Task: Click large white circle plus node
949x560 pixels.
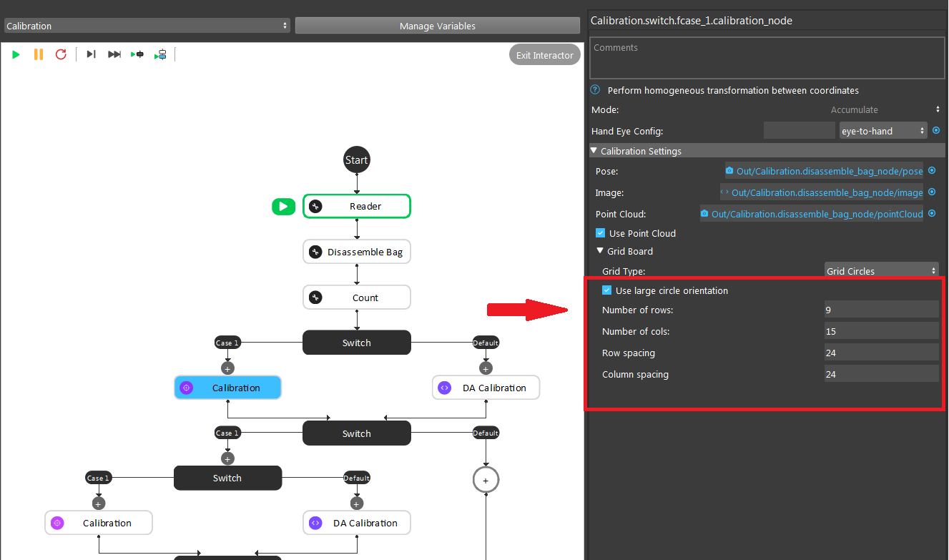Action: (x=486, y=481)
